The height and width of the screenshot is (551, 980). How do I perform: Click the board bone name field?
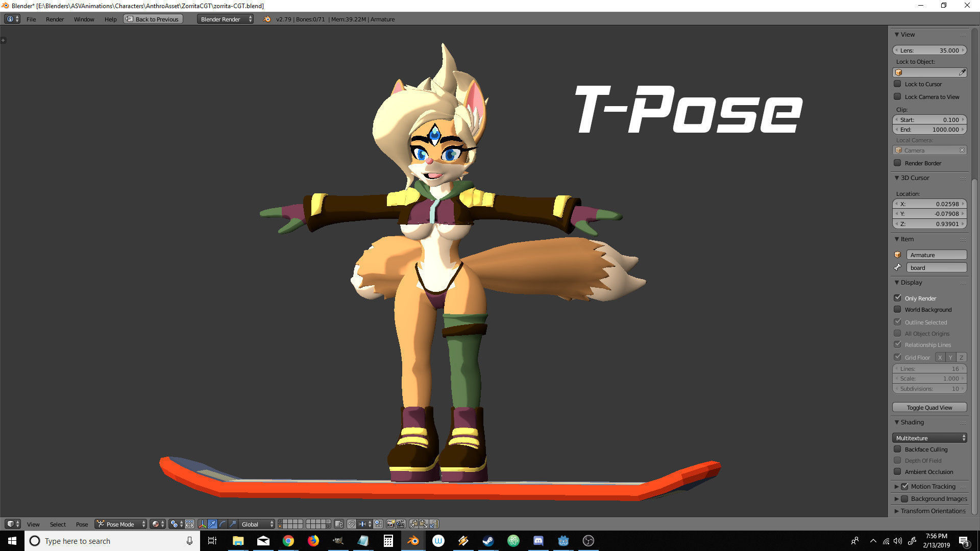point(936,267)
